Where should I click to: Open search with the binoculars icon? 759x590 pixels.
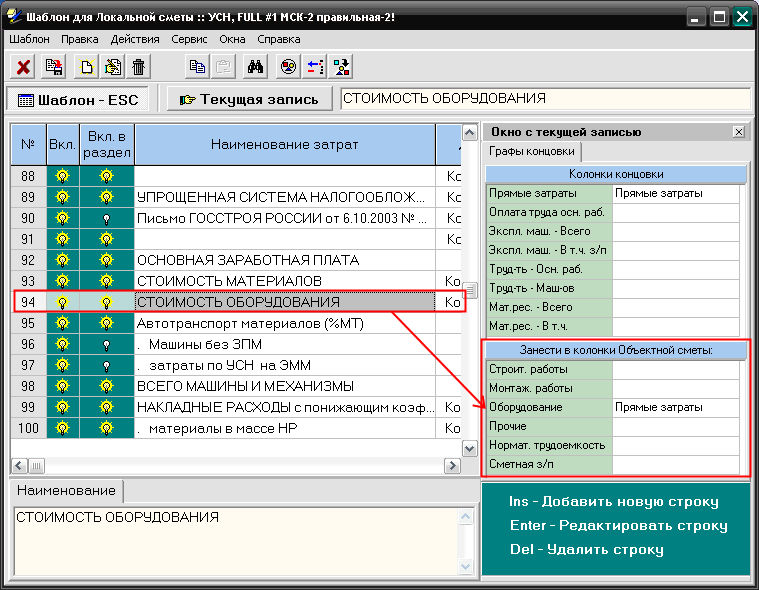255,67
